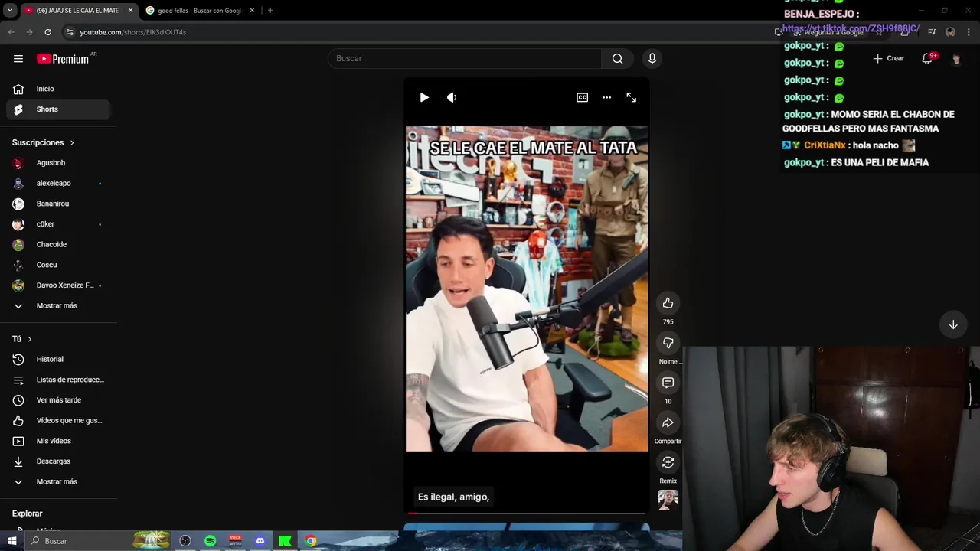Viewport: 980px width, 551px height.
Task: Open Bananirou channel
Action: (58, 204)
